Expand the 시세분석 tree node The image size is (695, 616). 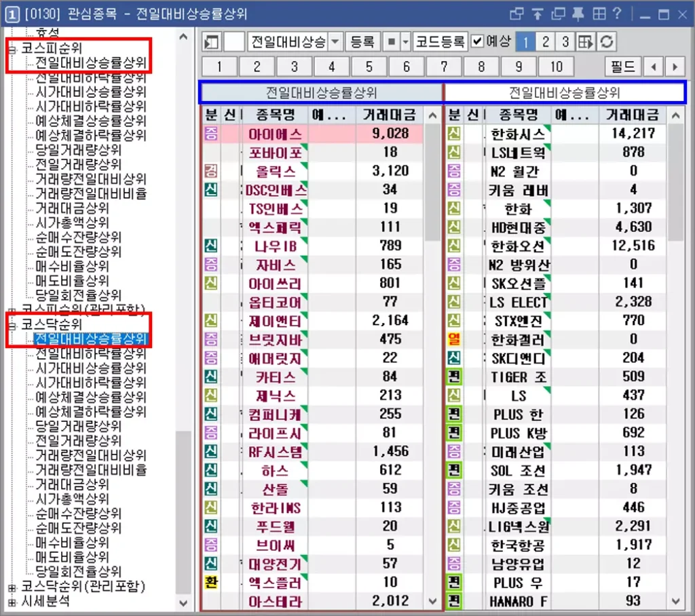(12, 602)
